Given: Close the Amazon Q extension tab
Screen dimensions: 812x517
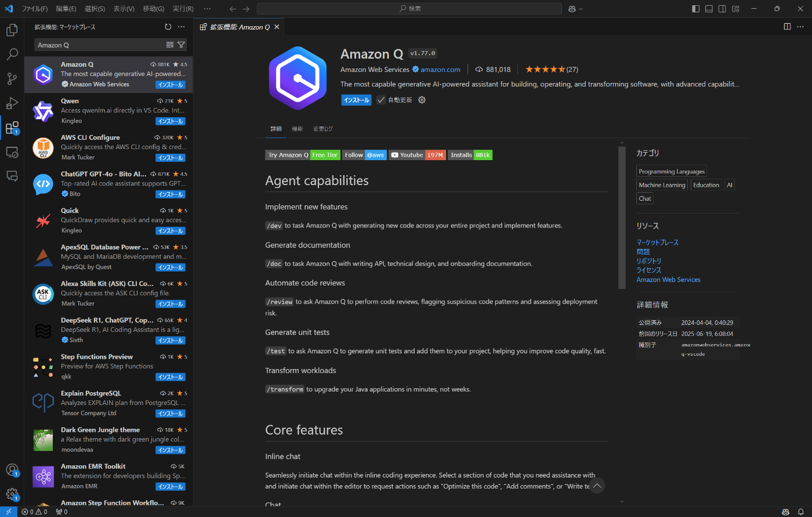Looking at the screenshot, I should coord(277,27).
